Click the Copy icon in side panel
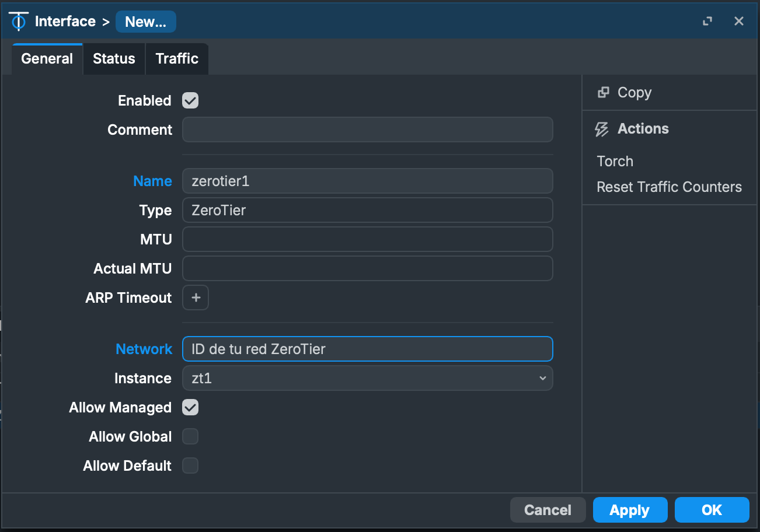 pos(604,93)
